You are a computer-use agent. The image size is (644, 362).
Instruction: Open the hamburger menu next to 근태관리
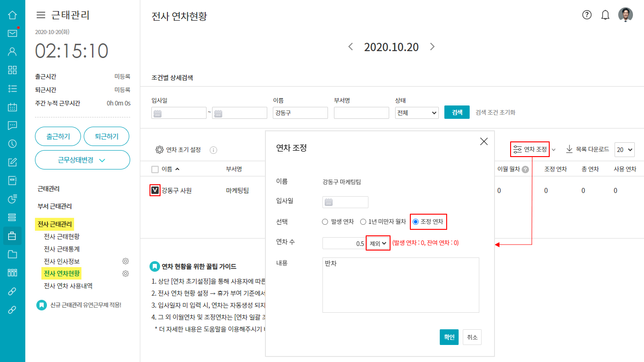tap(41, 15)
